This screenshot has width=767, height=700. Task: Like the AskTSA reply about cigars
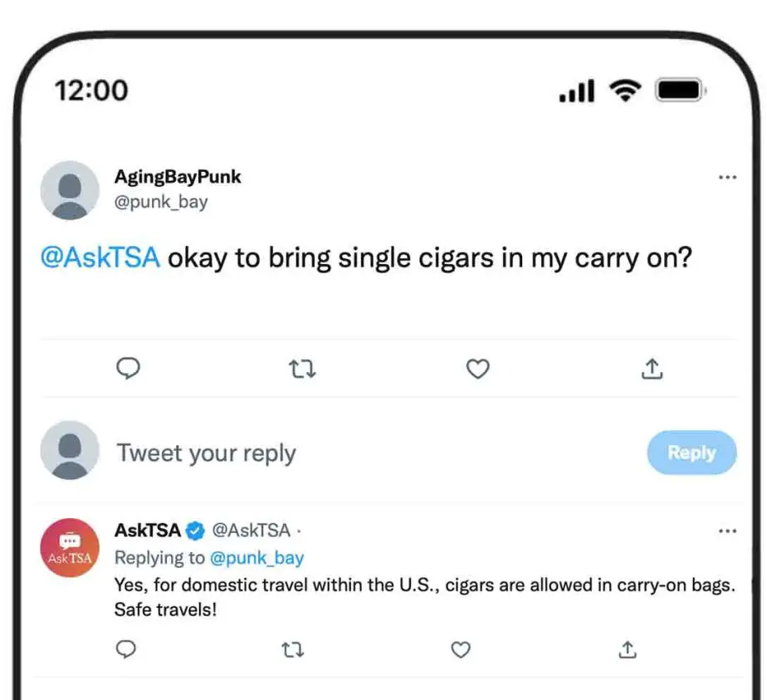[461, 649]
